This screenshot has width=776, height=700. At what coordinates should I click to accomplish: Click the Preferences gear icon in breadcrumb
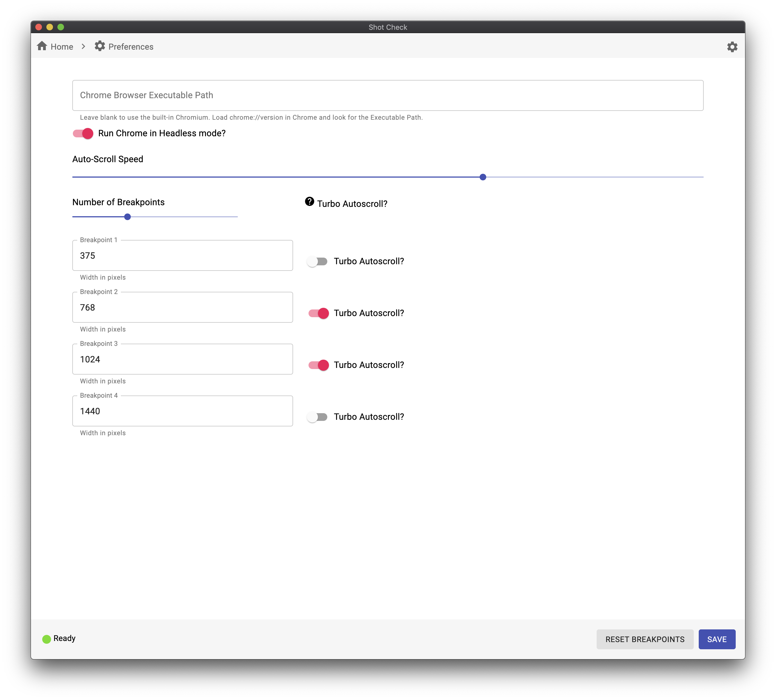[x=100, y=46]
